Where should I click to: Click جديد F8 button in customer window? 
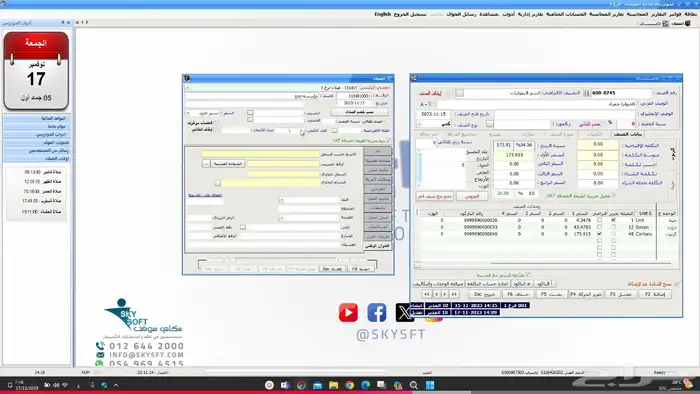coord(361,269)
